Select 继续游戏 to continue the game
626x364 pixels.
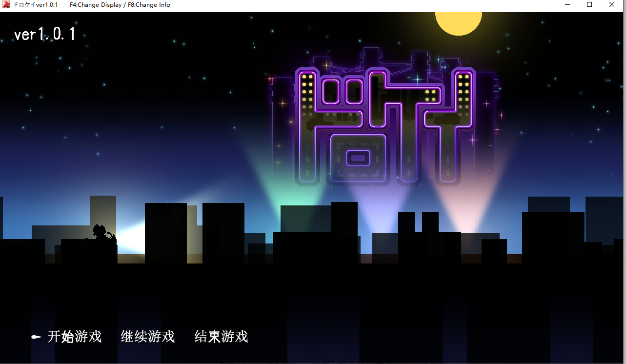(x=148, y=337)
